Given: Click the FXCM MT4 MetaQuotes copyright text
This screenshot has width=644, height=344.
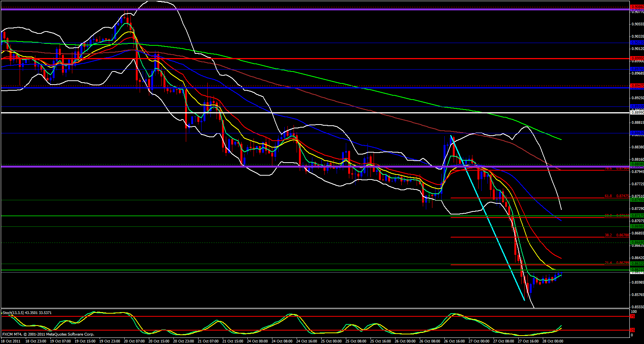Looking at the screenshot, I should point(48,334).
